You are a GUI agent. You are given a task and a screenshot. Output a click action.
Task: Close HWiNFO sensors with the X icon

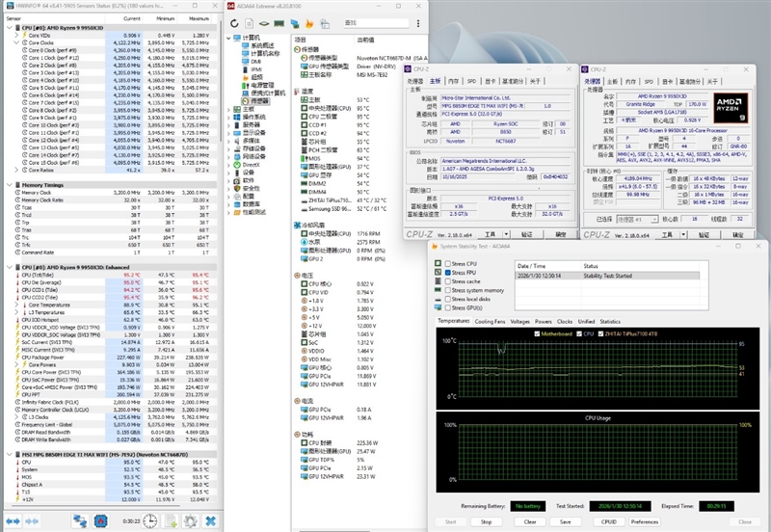[209, 521]
